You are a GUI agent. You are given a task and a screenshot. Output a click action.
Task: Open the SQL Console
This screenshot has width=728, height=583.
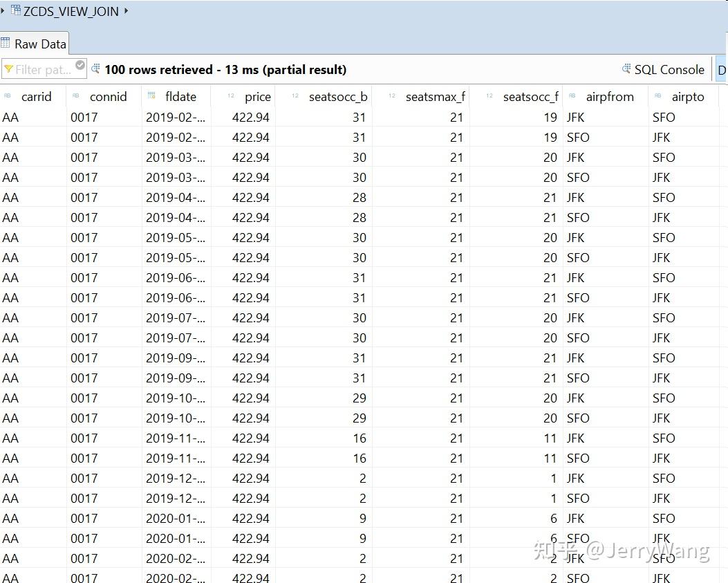[x=669, y=69]
